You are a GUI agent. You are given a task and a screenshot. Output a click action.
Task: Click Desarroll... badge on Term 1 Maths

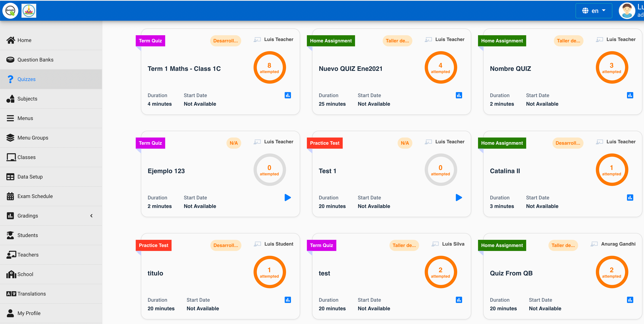pos(225,41)
